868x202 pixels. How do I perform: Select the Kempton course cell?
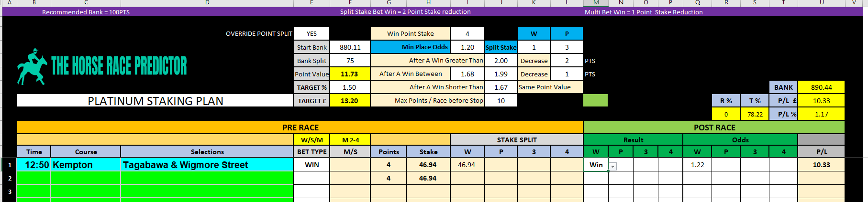click(x=86, y=165)
